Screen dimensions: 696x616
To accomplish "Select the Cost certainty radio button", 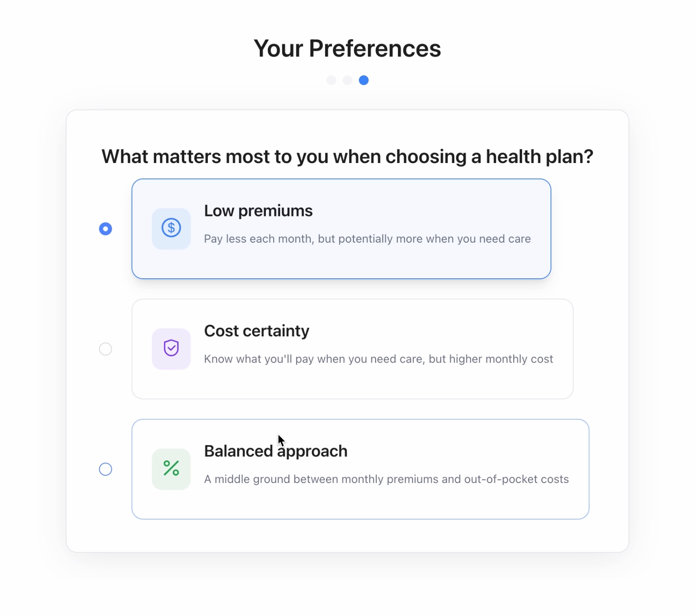I will point(105,349).
